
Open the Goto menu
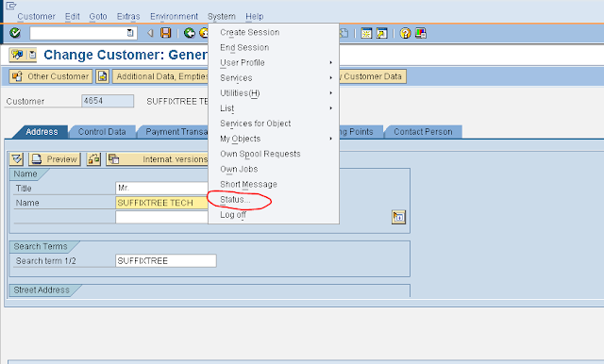[98, 17]
